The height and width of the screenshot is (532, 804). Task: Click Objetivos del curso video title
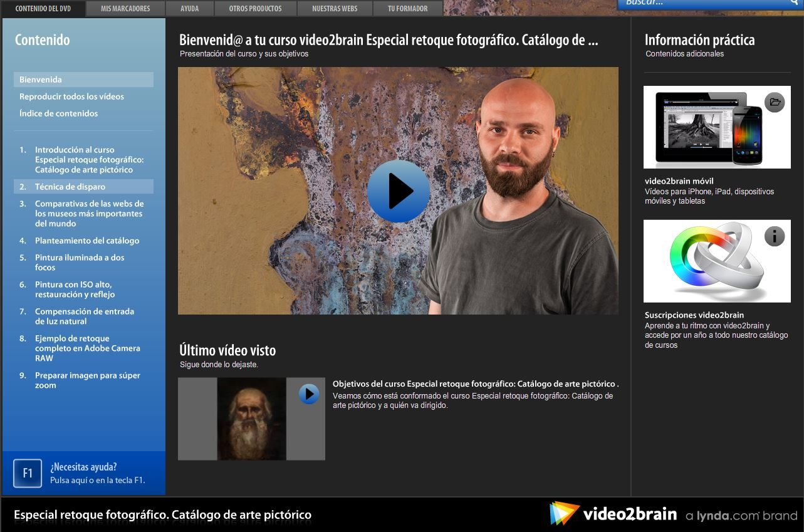tap(476, 384)
